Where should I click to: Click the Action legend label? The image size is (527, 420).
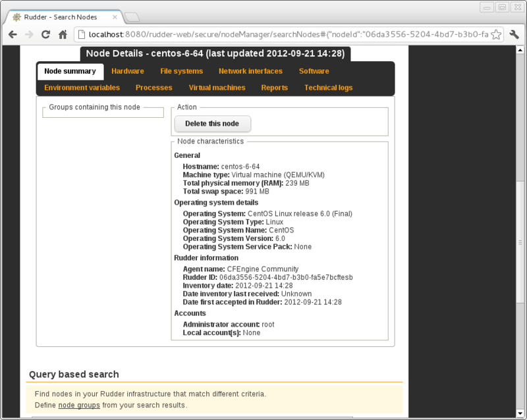pos(187,107)
